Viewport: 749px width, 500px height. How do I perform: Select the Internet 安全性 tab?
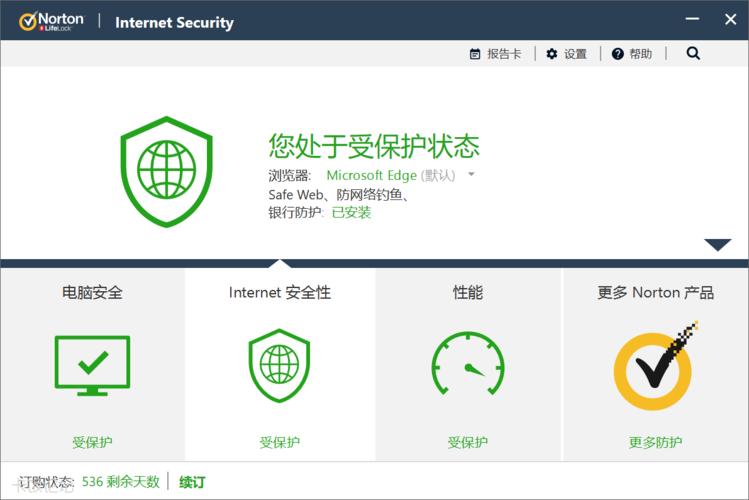pos(279,292)
